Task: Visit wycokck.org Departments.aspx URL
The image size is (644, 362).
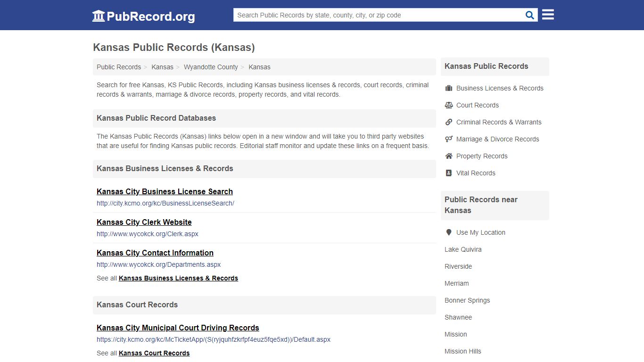Action: click(x=158, y=264)
